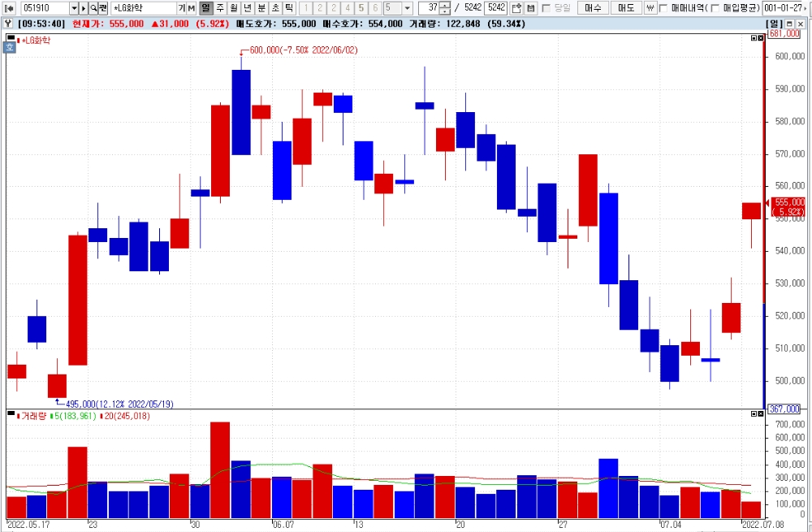Enable the 매입평균 checkbox
812x532 pixels.
[x=715, y=8]
